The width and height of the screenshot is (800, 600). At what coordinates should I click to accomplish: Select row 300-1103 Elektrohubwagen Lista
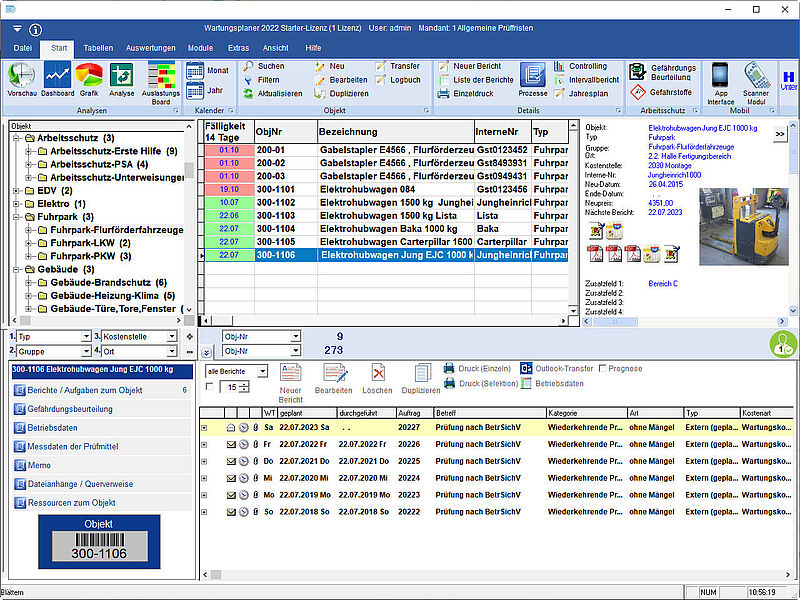click(386, 216)
